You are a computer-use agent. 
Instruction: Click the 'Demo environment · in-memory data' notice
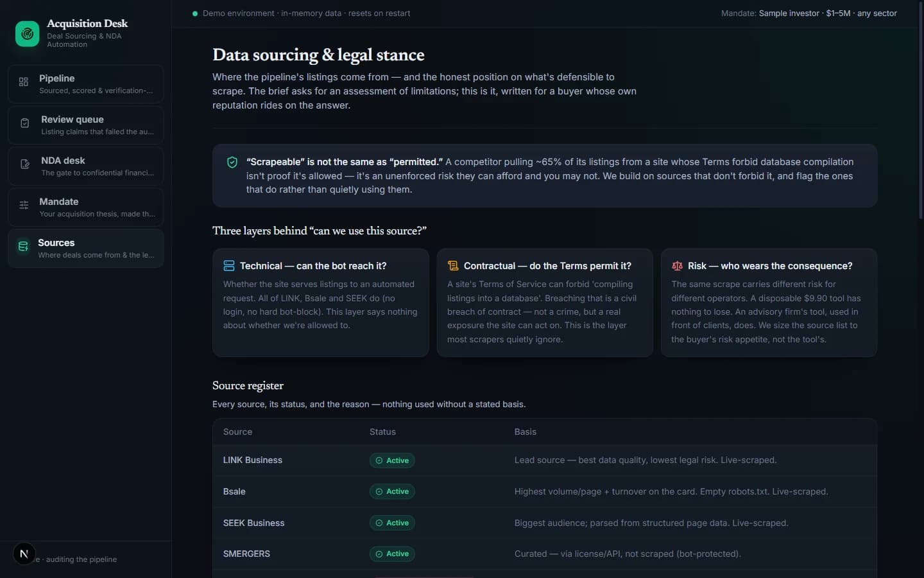click(x=306, y=13)
